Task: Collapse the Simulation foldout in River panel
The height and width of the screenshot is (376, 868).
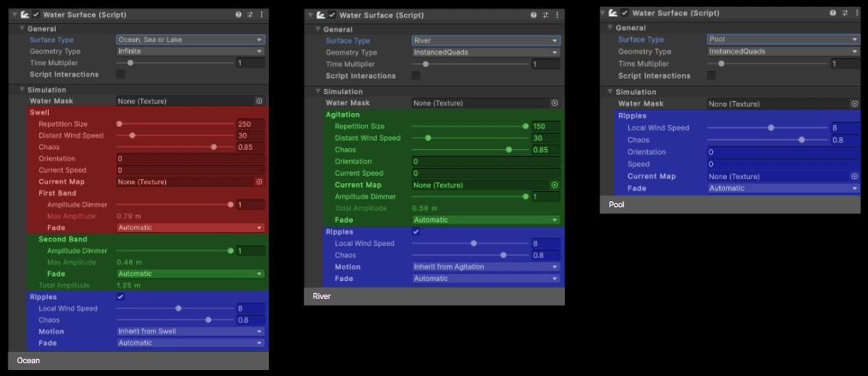Action: pyautogui.click(x=318, y=92)
